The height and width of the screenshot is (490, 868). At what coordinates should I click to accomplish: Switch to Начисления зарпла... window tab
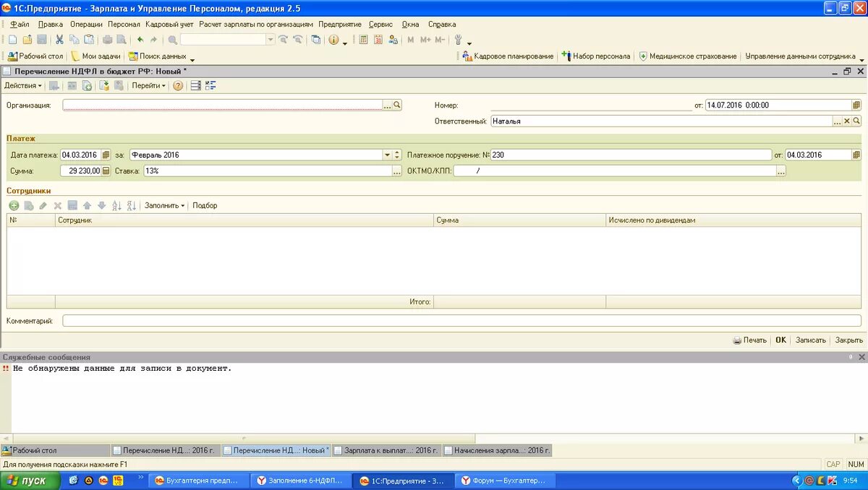497,450
